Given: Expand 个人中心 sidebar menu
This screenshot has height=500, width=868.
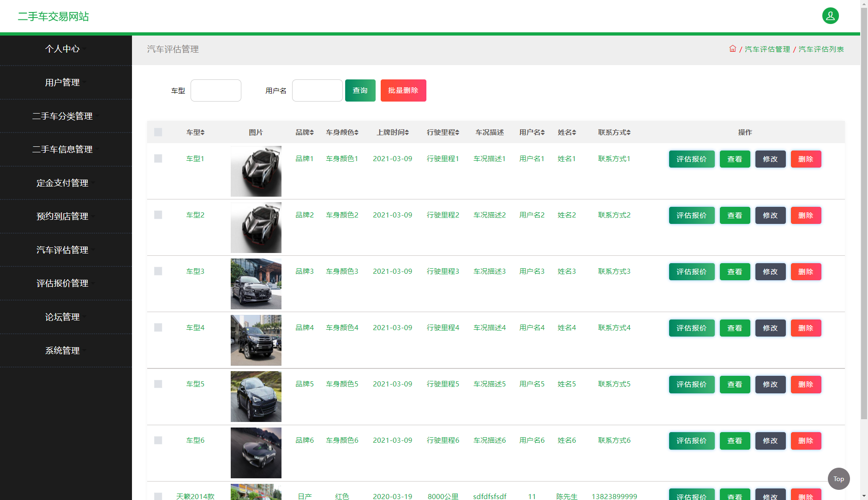Looking at the screenshot, I should pos(66,48).
